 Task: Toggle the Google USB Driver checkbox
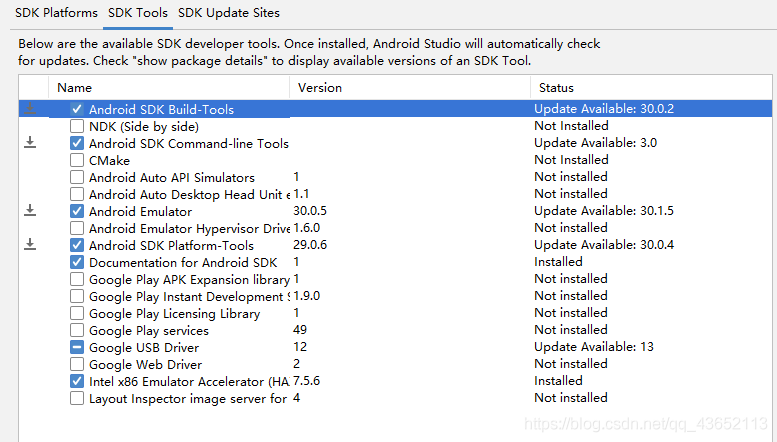click(x=77, y=347)
